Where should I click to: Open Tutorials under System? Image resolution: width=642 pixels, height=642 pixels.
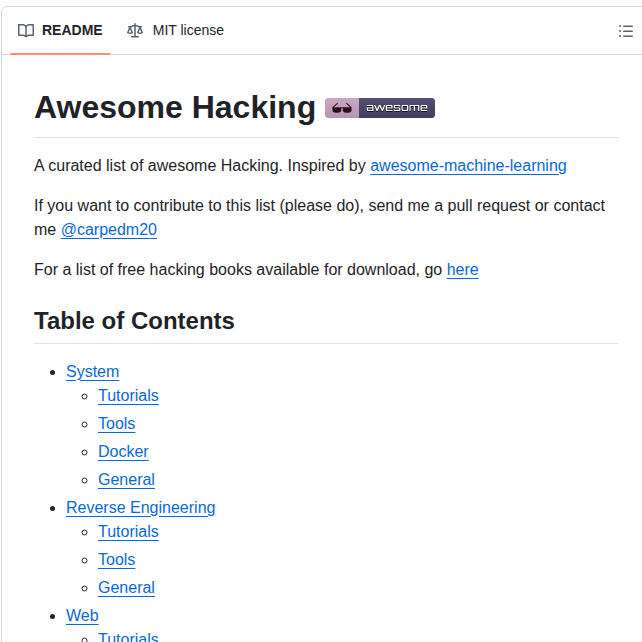click(128, 396)
